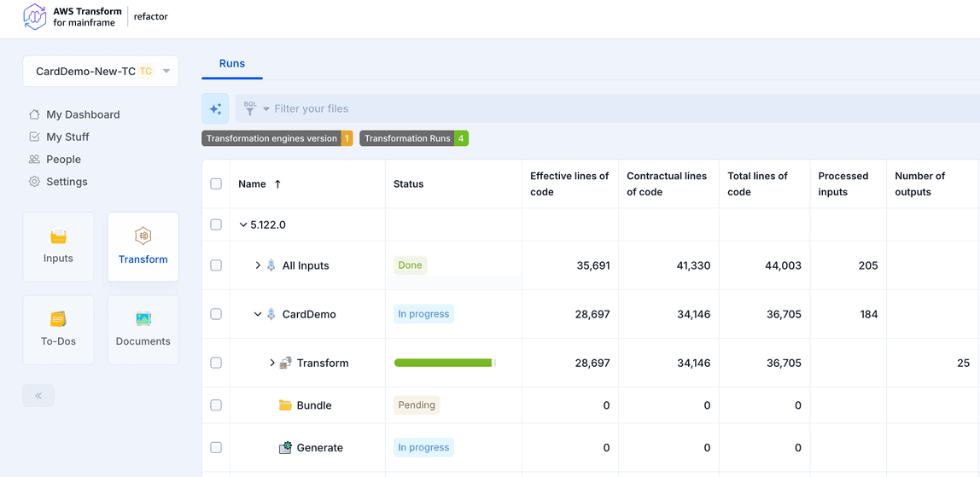Click the rocket icon next to All Inputs
980x477 pixels.
[271, 265]
